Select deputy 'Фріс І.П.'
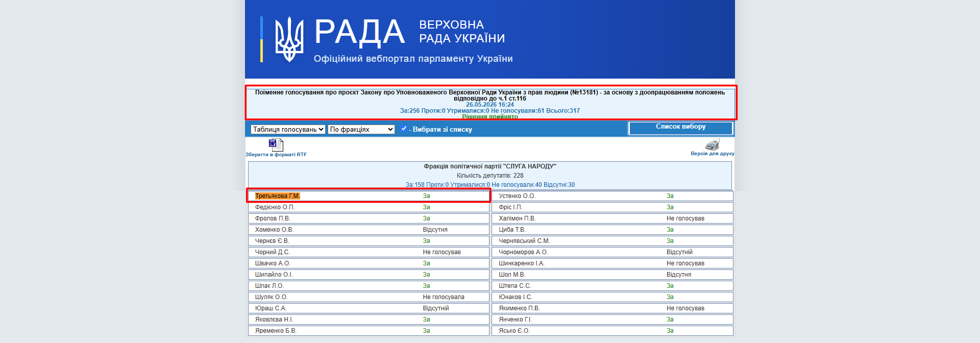 click(510, 207)
